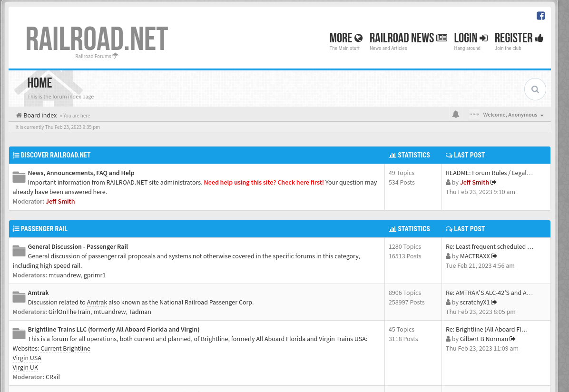Open the Facebook icon link
Image resolution: width=569 pixels, height=392 pixels.
[x=541, y=16]
